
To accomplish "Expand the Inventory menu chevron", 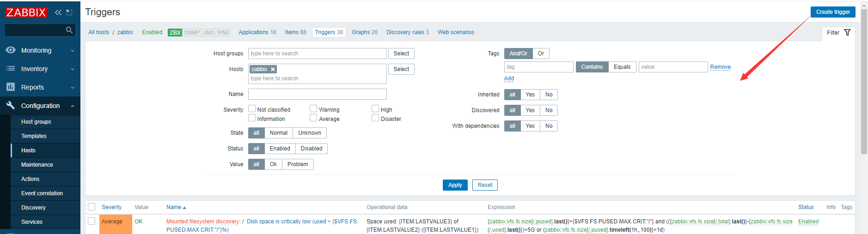I will point(73,69).
